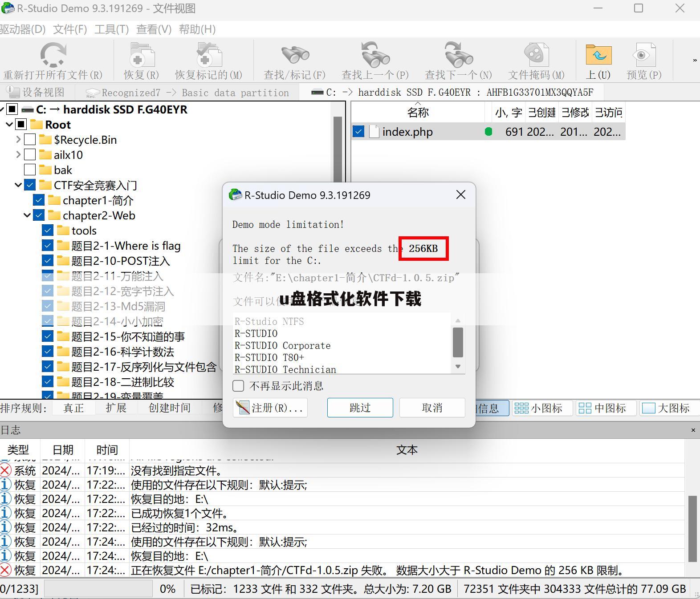Expand the ailx10 tree node
This screenshot has height=599, width=700.
pyautogui.click(x=18, y=155)
